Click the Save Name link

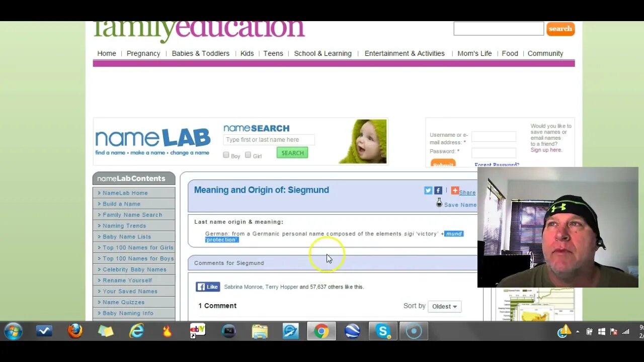[x=460, y=205]
